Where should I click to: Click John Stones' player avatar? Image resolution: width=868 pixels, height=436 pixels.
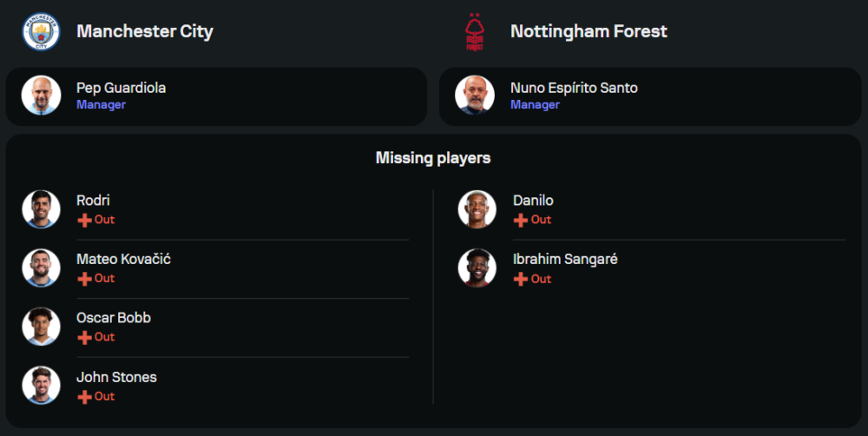click(41, 386)
